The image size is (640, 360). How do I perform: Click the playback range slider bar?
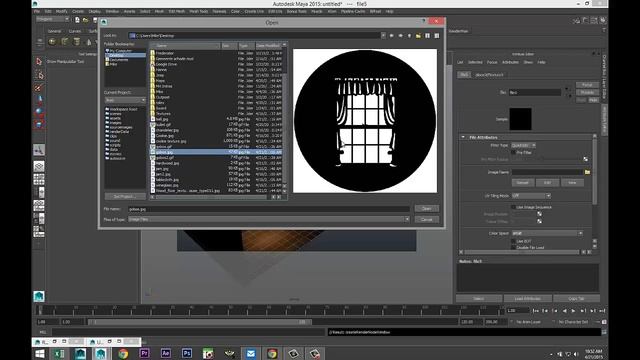coord(200,322)
